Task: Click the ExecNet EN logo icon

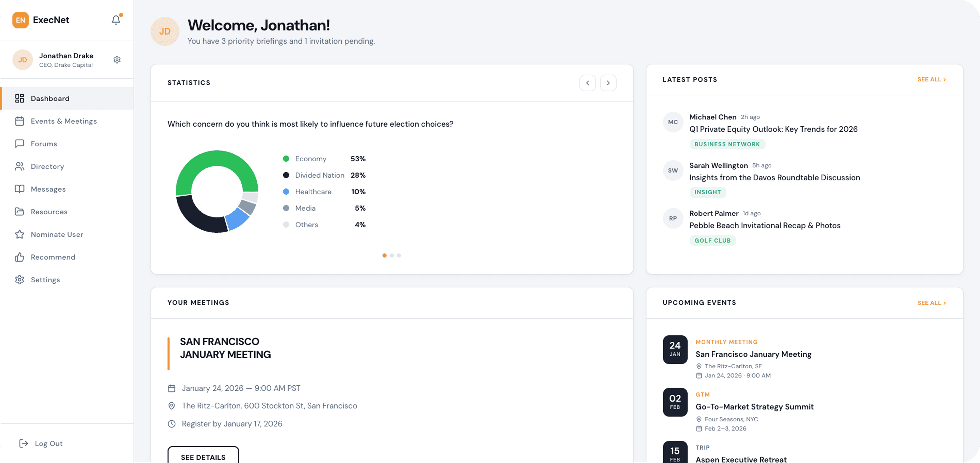Action: 21,20
